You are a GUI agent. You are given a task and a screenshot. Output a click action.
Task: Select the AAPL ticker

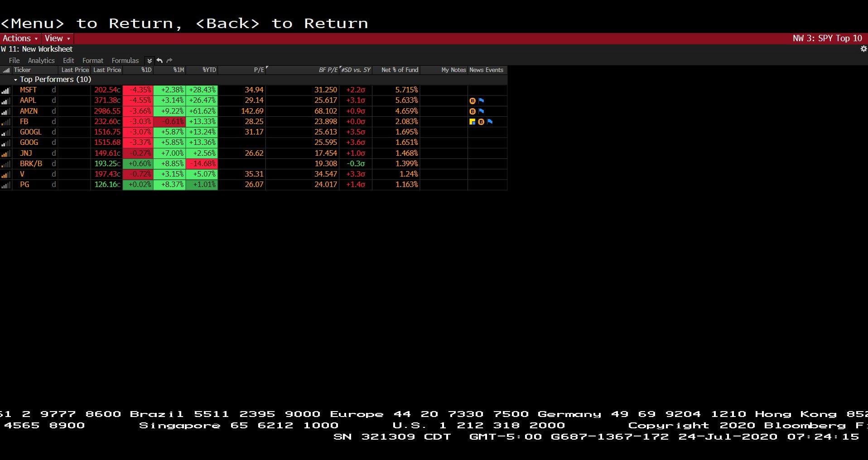[x=28, y=101]
